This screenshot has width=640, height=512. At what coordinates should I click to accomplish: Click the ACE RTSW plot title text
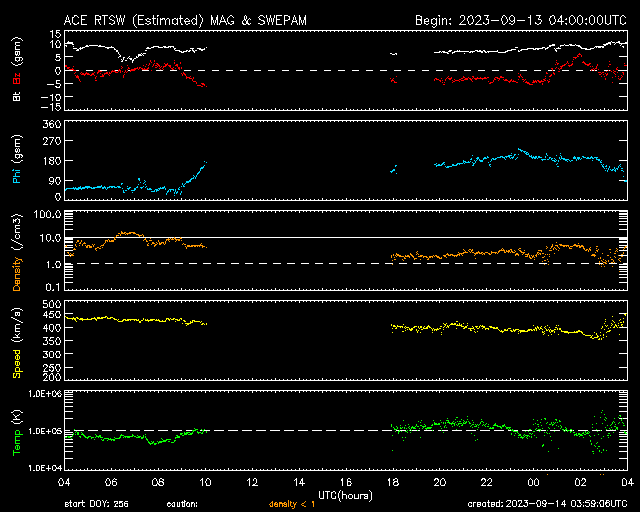185,20
